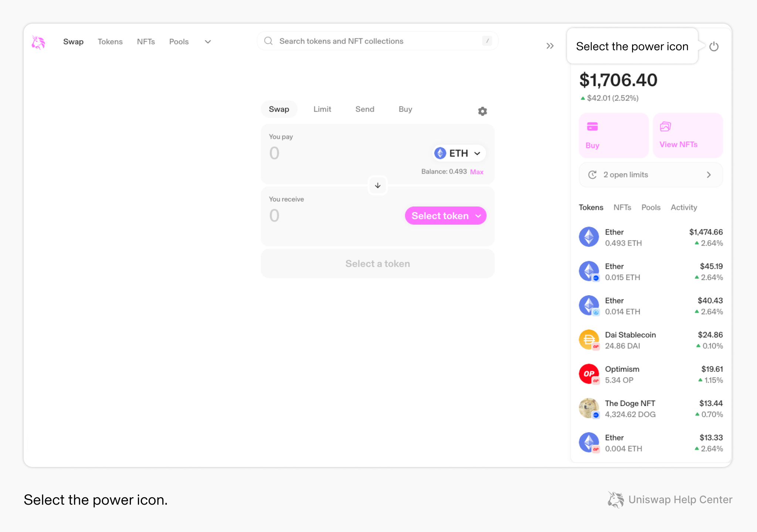Expand the navigation more-options chevron

tap(208, 42)
